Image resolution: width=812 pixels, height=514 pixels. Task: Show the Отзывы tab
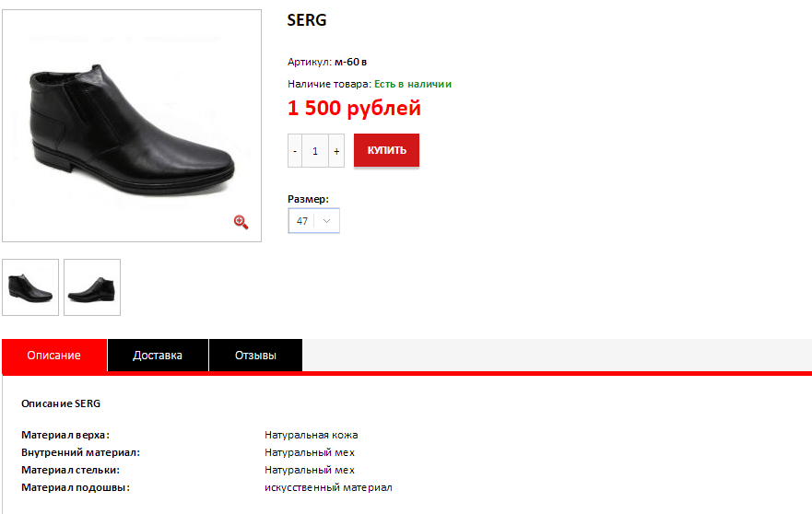255,356
